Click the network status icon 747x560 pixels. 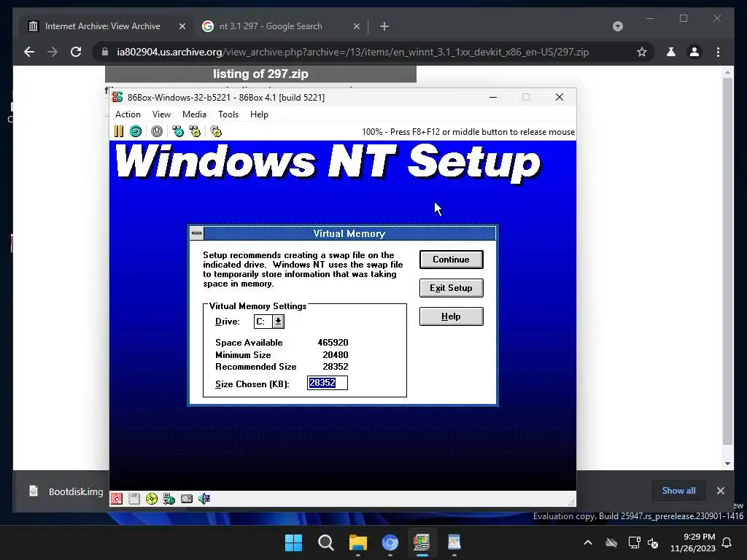(x=169, y=499)
